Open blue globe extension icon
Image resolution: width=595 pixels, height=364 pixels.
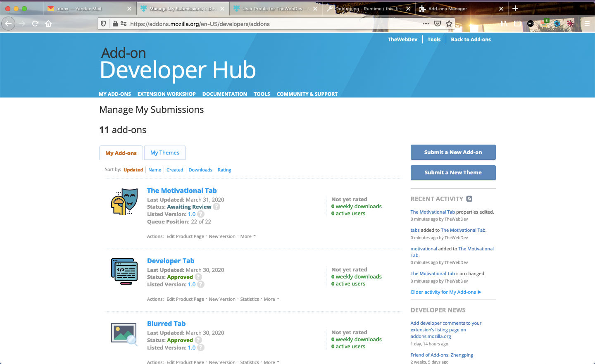point(557,24)
